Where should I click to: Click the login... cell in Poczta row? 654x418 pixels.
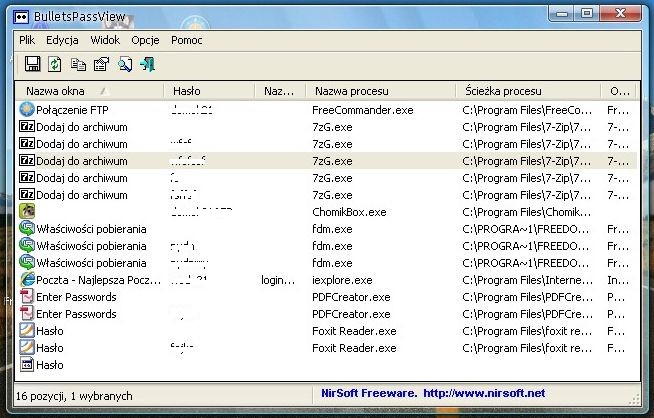[278, 280]
